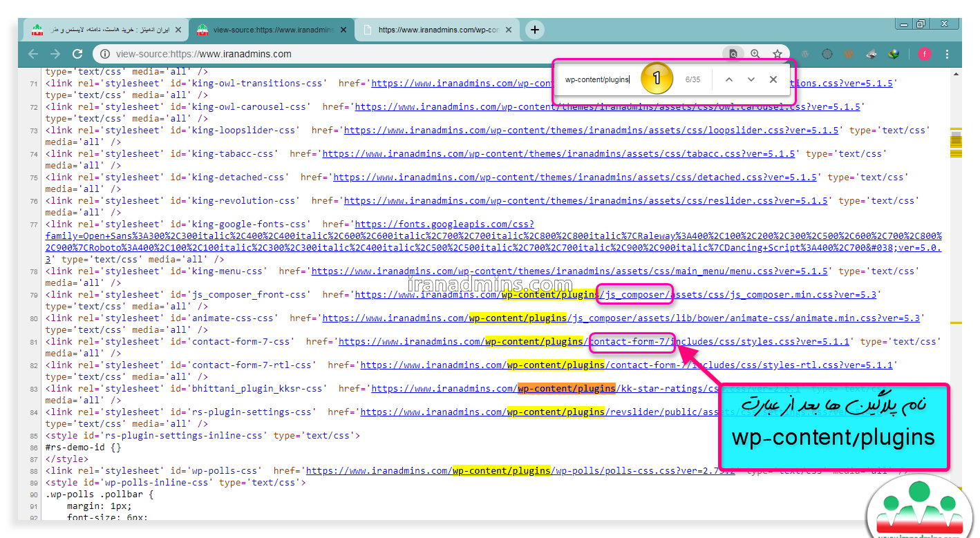Open site information icon in address bar

click(104, 54)
